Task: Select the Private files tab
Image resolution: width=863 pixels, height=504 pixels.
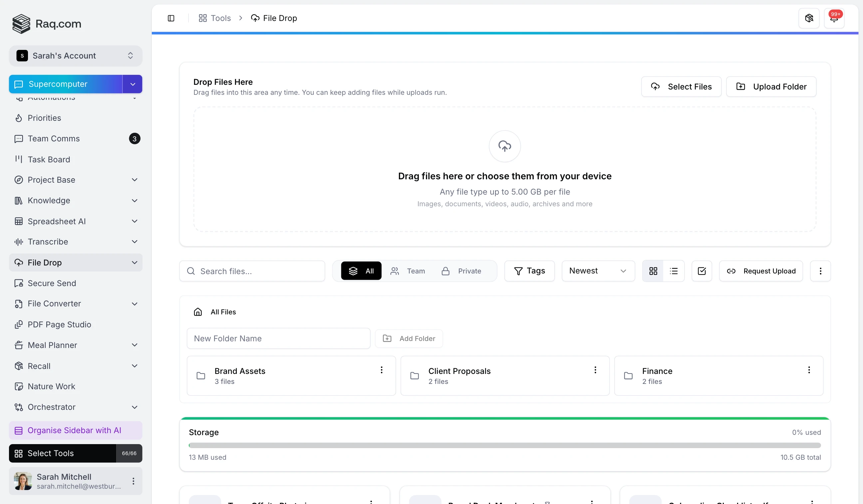Action: [x=461, y=271]
